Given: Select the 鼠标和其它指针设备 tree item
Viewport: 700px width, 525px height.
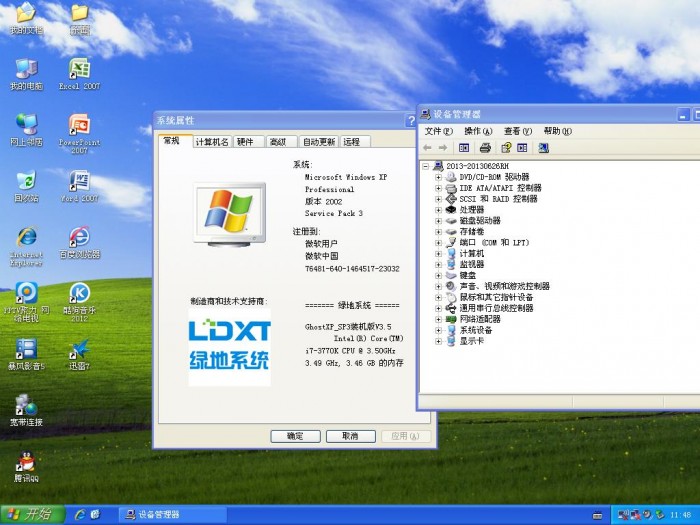Looking at the screenshot, I should tap(496, 297).
